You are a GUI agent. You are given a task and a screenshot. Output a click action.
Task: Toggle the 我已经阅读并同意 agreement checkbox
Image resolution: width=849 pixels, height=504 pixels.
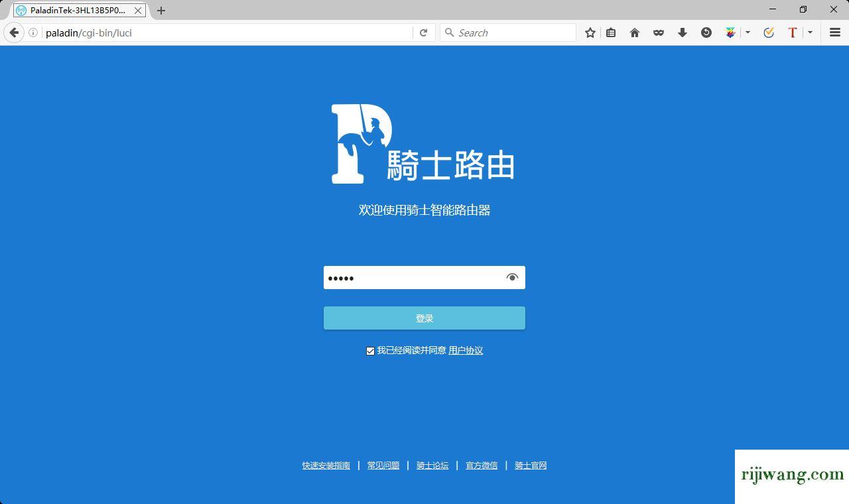click(x=370, y=351)
